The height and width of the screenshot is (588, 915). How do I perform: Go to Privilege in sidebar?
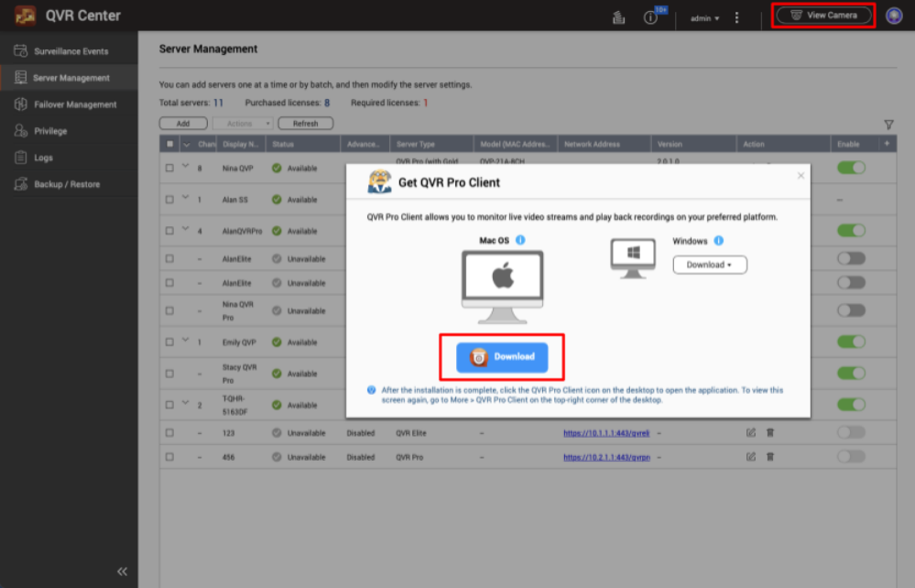69,131
